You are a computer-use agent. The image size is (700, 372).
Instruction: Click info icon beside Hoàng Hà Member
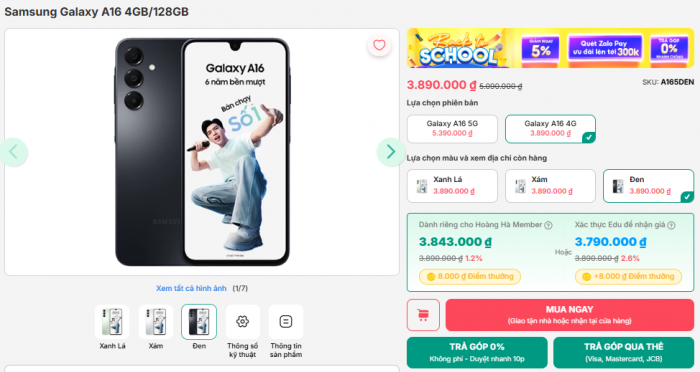[548, 226]
